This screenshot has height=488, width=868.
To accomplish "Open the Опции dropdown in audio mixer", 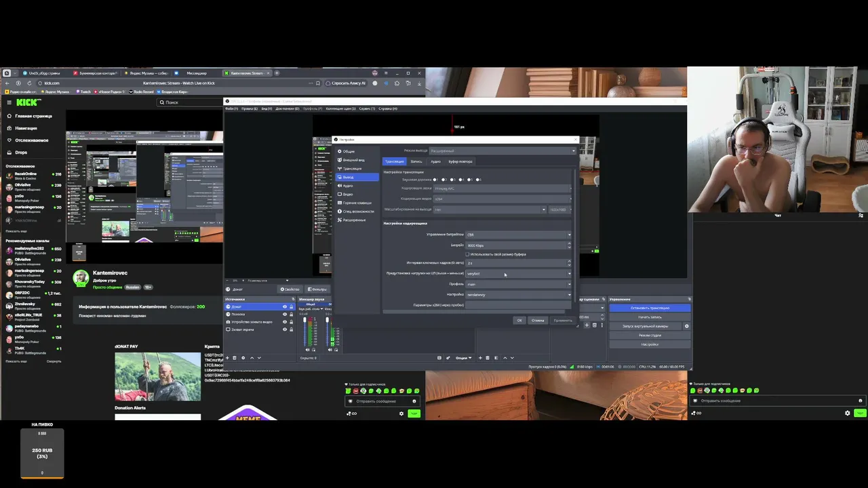I will point(464,358).
